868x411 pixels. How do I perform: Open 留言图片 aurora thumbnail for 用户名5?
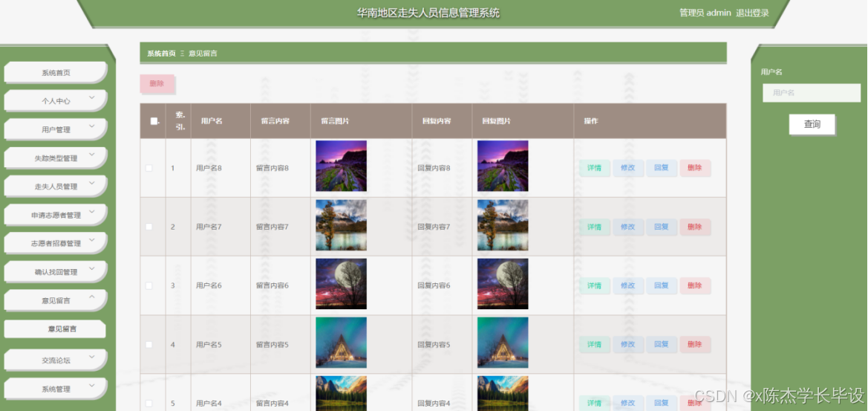pyautogui.click(x=341, y=343)
